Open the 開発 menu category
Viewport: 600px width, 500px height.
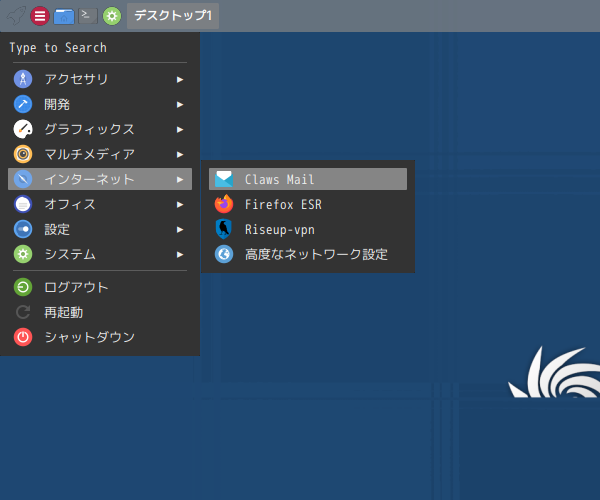tap(100, 104)
